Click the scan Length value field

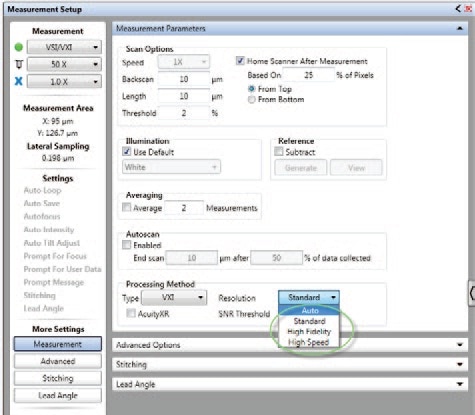click(x=184, y=96)
